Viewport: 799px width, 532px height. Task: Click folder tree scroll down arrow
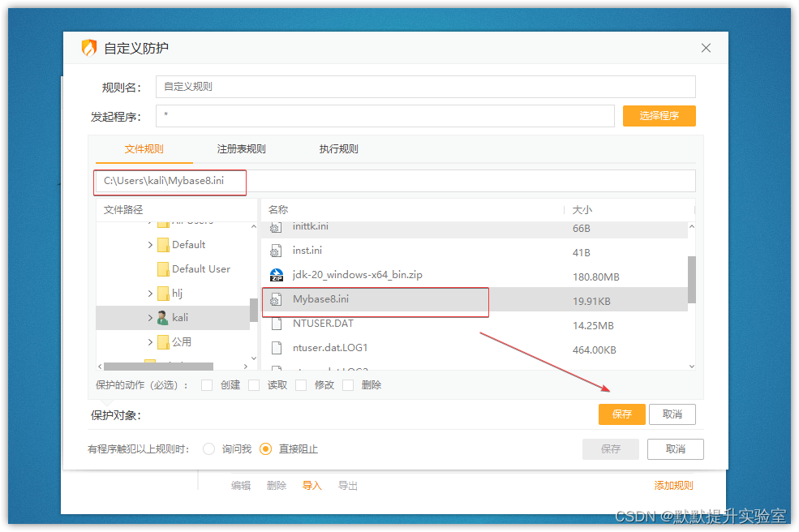pyautogui.click(x=254, y=358)
